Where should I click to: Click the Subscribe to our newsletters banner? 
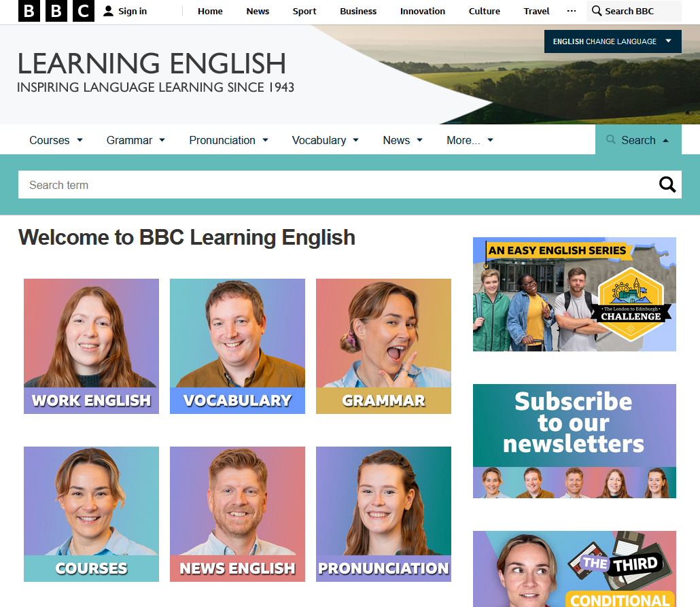coord(574,441)
